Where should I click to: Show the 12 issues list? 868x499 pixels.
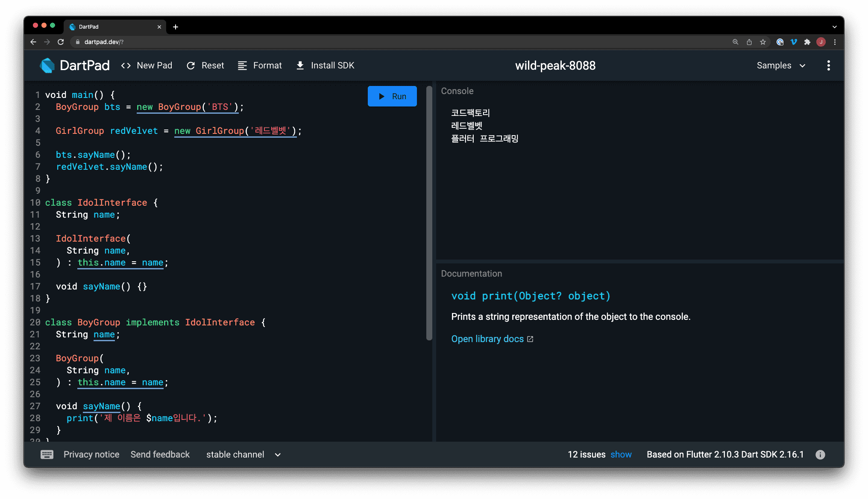coord(621,455)
